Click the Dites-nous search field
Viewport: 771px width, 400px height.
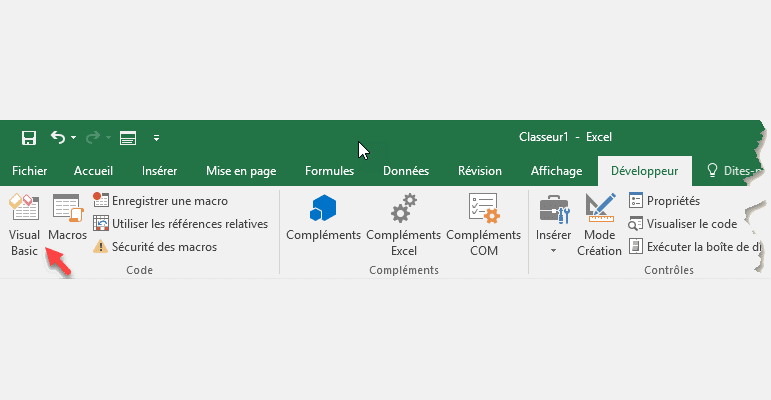click(x=735, y=171)
